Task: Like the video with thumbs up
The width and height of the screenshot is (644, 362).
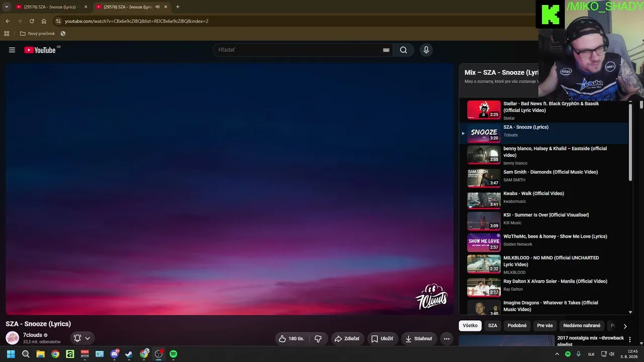Action: coord(291,339)
